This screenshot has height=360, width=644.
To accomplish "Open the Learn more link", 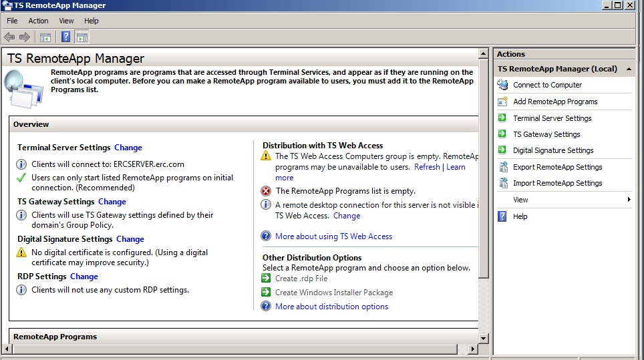I will tap(456, 167).
